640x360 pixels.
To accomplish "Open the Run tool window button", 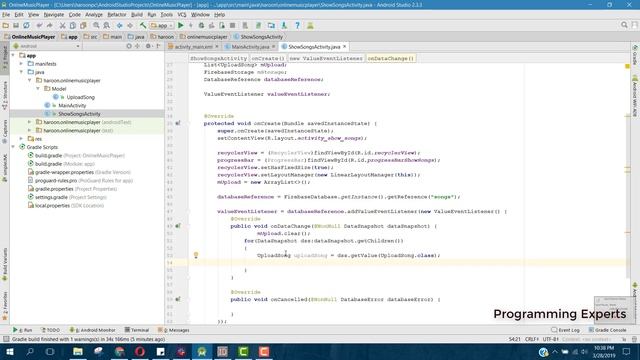I will click(22, 330).
